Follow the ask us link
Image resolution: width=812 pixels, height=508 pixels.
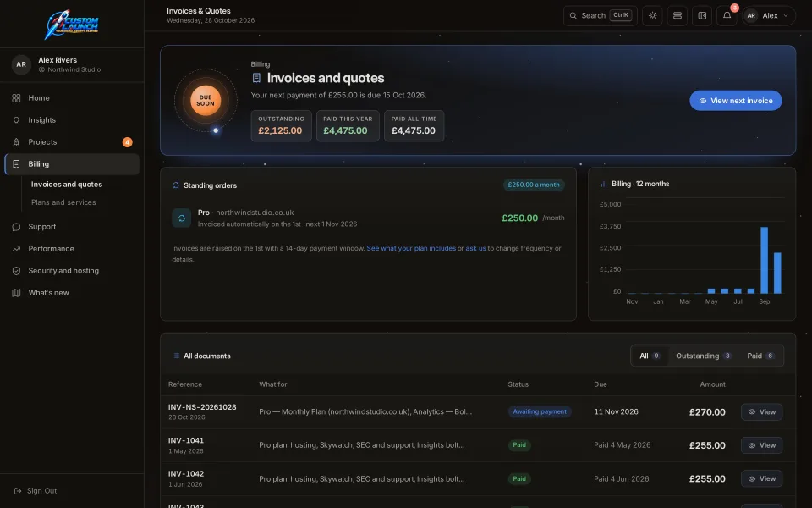(475, 248)
